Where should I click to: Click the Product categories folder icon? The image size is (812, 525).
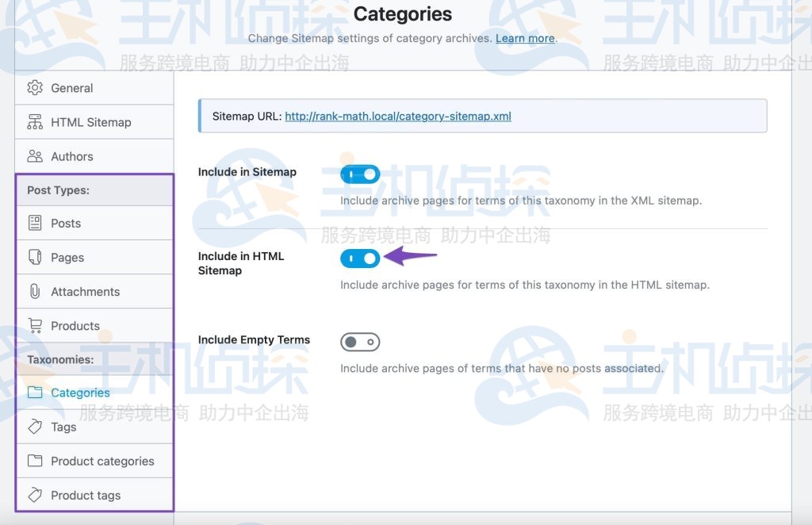click(33, 461)
